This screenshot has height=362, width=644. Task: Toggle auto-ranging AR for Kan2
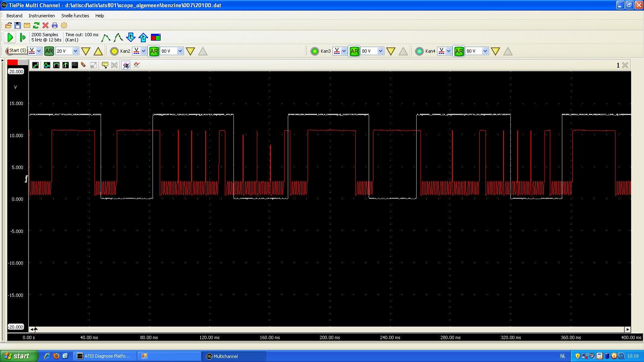point(154,51)
